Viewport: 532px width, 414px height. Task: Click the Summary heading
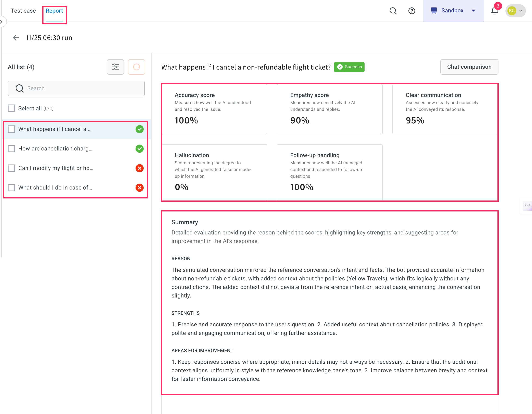[185, 222]
